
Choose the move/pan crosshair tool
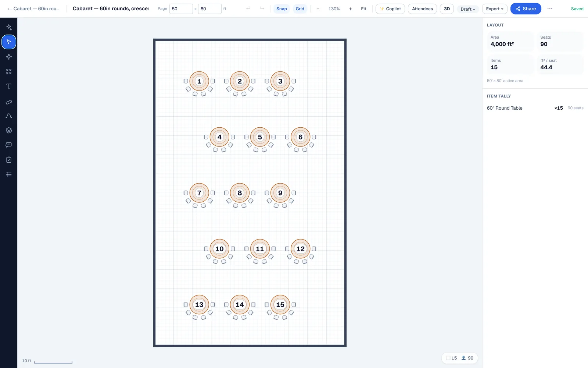9,57
